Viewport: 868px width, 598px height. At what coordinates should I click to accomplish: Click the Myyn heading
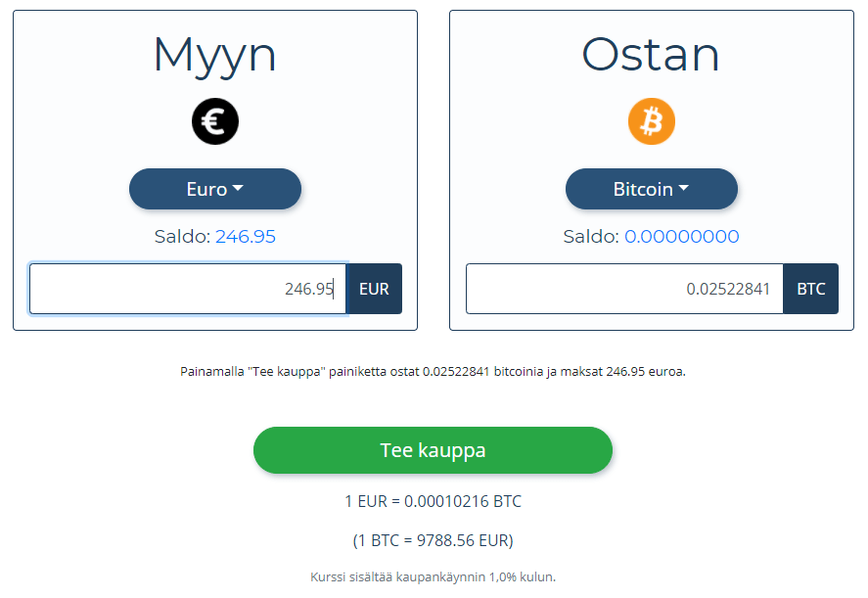[215, 55]
